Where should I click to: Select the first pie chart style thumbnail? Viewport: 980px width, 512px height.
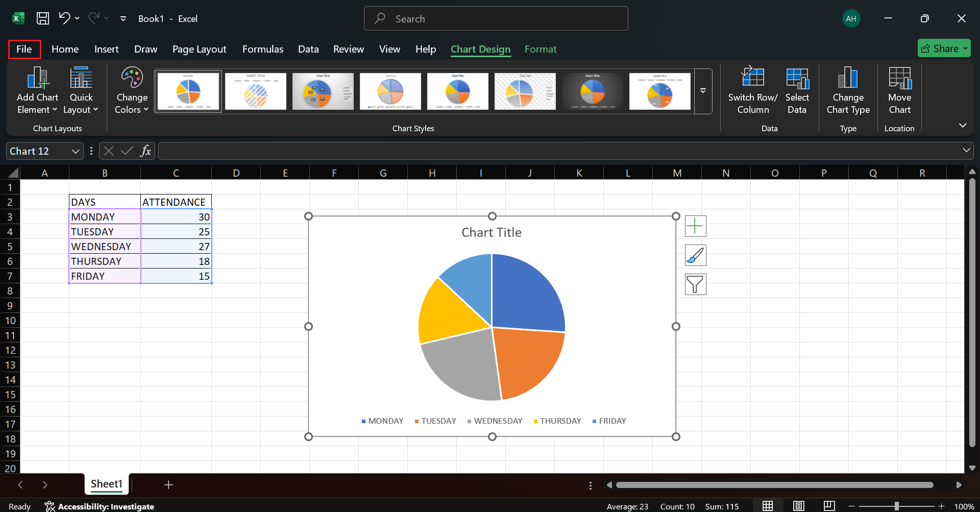point(188,91)
